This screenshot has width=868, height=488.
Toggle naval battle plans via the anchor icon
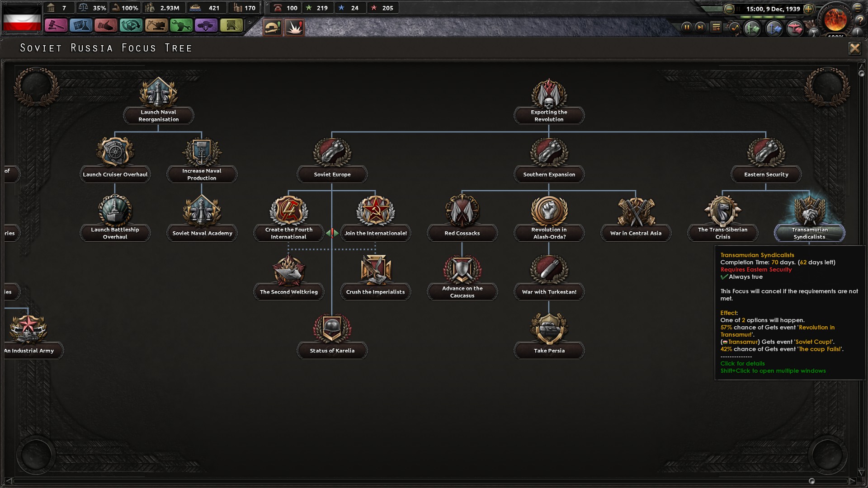(774, 29)
